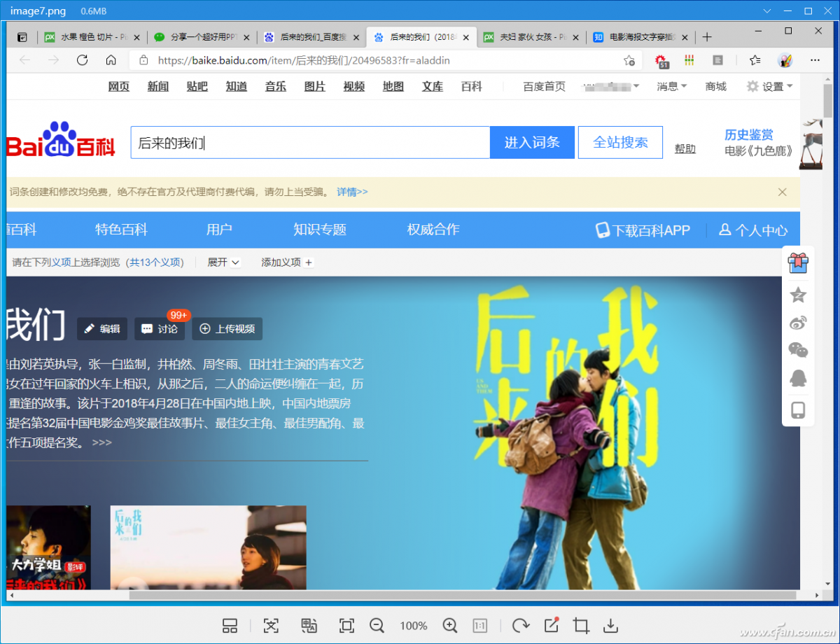
Task: Click the text recognition (OCR) icon
Action: click(x=271, y=626)
